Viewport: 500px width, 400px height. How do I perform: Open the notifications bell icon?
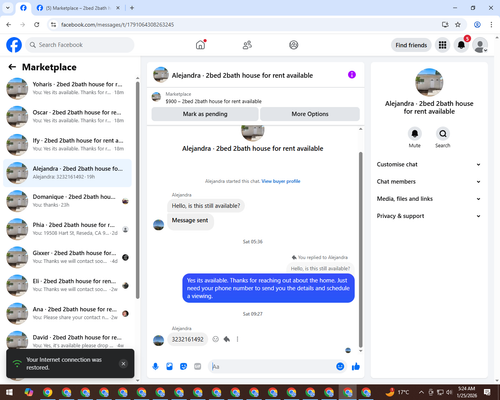[x=461, y=45]
